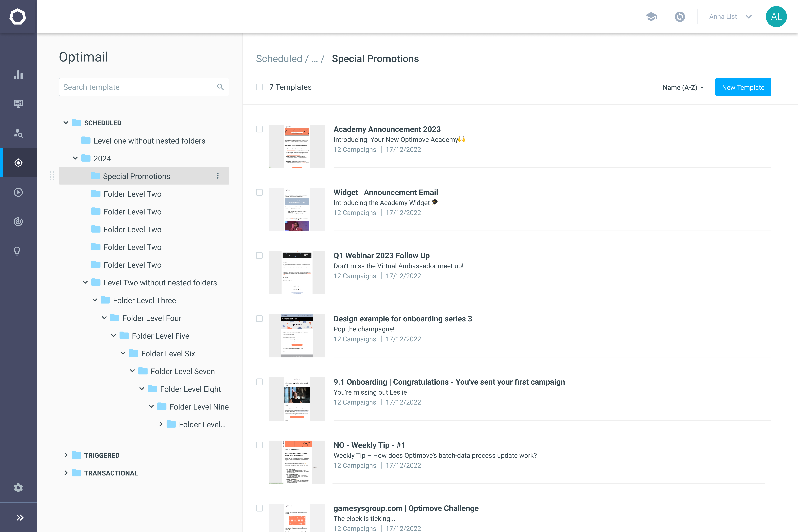Open Special Promotions three-dot menu

(x=218, y=176)
